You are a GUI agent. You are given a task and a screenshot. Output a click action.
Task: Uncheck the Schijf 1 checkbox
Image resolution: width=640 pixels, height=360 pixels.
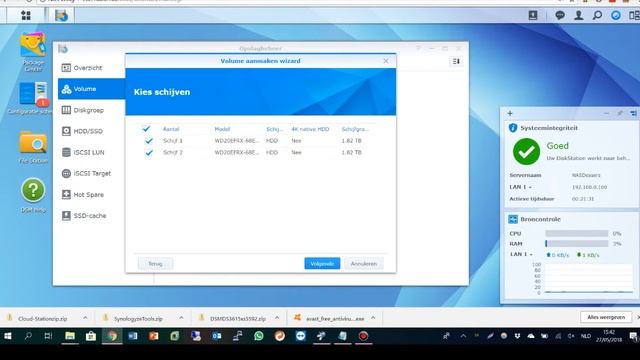coord(149,141)
